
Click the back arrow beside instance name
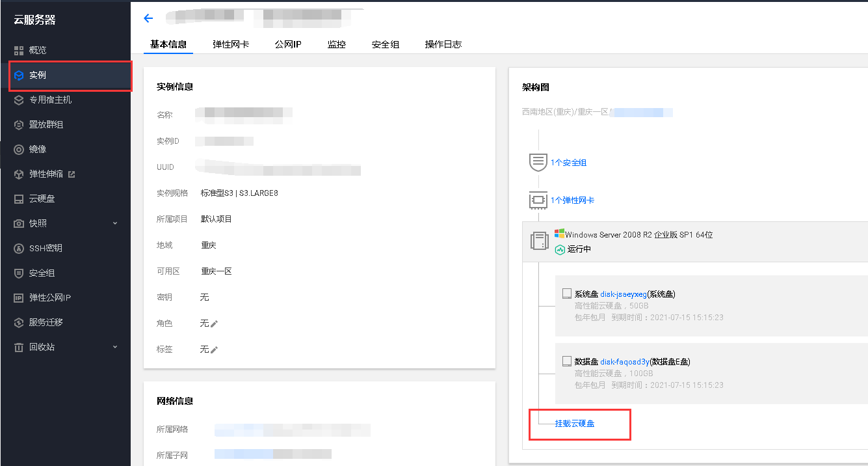[148, 18]
